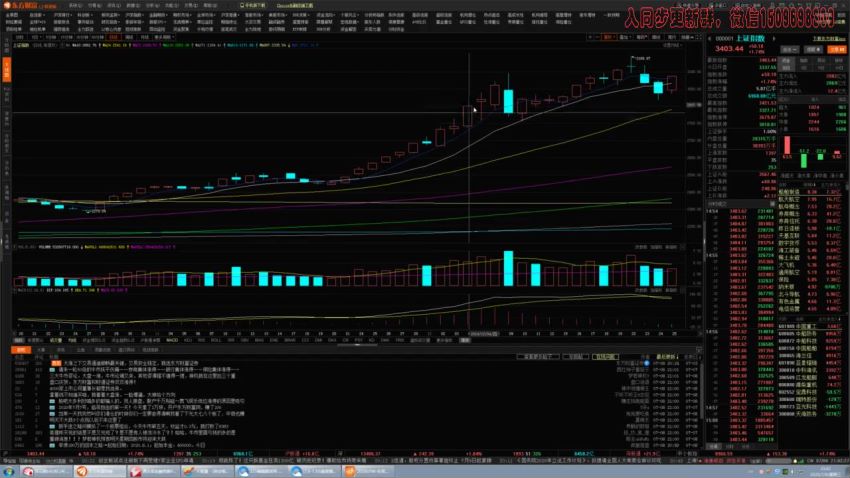Switch to the BOLL indicator tab
This screenshot has height=478, width=850.
tap(216, 340)
